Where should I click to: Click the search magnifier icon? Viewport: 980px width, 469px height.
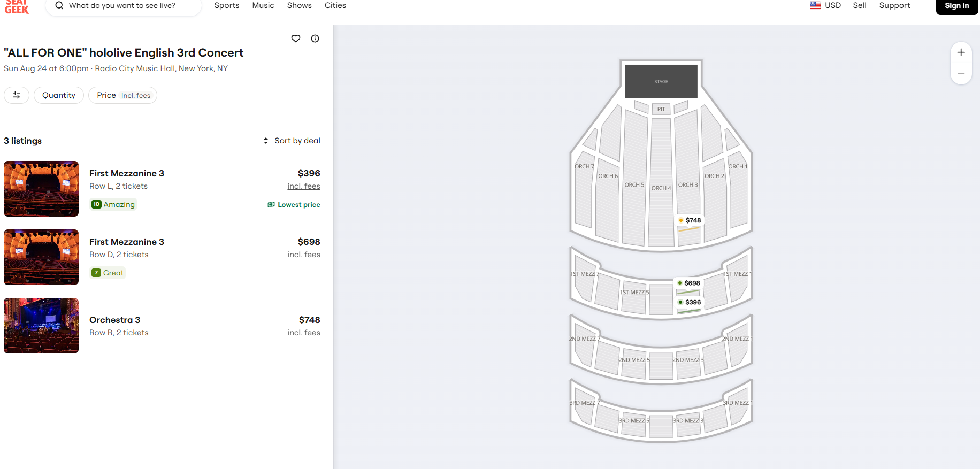[59, 5]
